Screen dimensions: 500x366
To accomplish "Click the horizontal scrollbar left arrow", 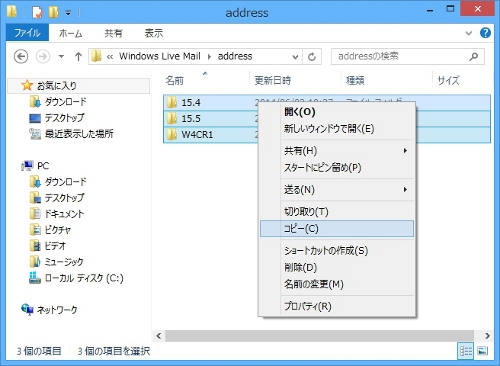I will [159, 336].
